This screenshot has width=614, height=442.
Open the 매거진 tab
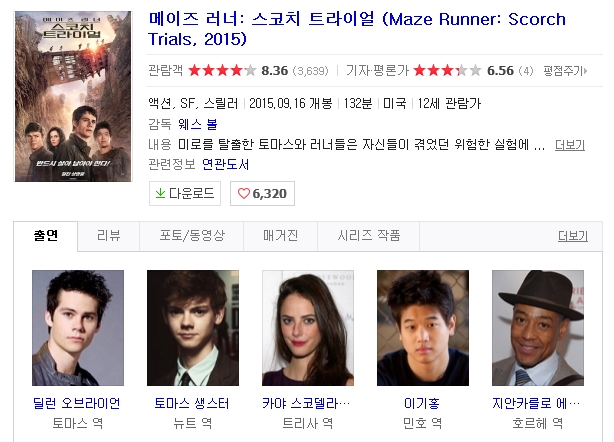(x=280, y=236)
